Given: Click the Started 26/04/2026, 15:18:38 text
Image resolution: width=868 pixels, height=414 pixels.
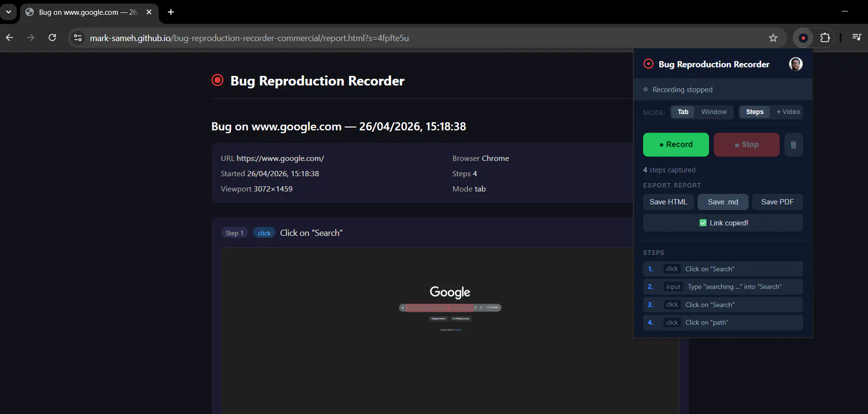Looking at the screenshot, I should (270, 174).
